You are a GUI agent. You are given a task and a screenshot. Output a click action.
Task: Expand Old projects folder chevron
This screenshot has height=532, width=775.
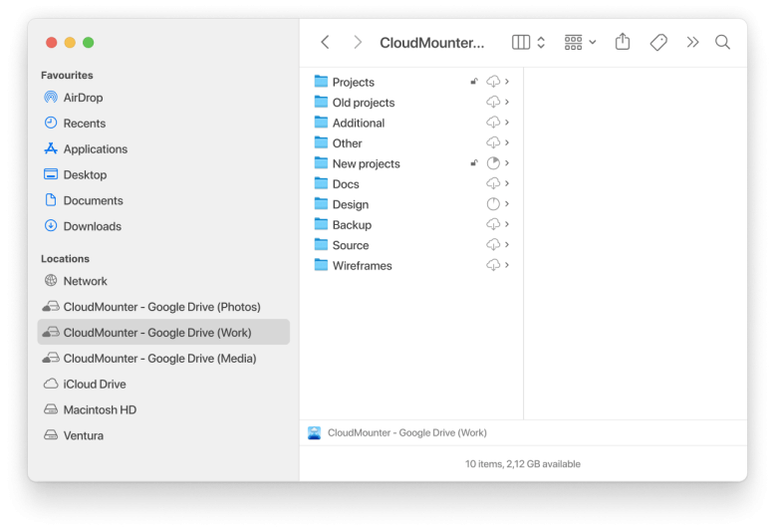[507, 102]
